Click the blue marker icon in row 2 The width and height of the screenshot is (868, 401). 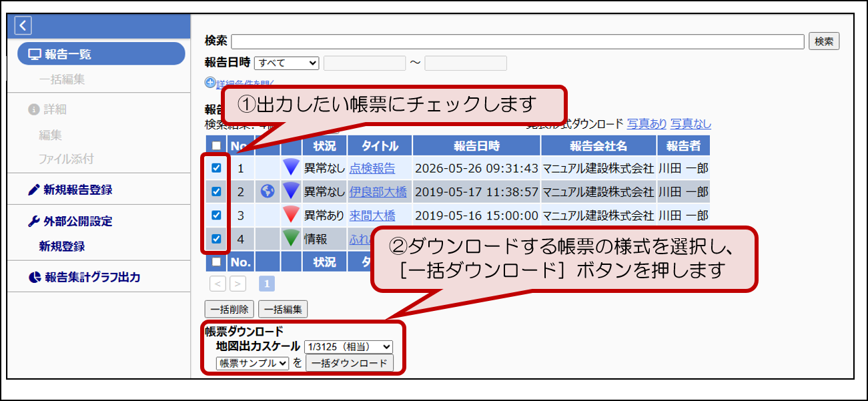[291, 191]
